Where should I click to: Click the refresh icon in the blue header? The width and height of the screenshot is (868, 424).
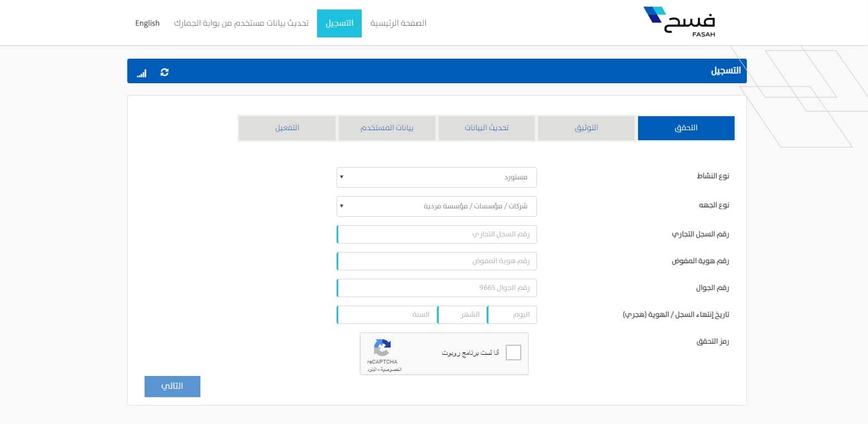(164, 72)
